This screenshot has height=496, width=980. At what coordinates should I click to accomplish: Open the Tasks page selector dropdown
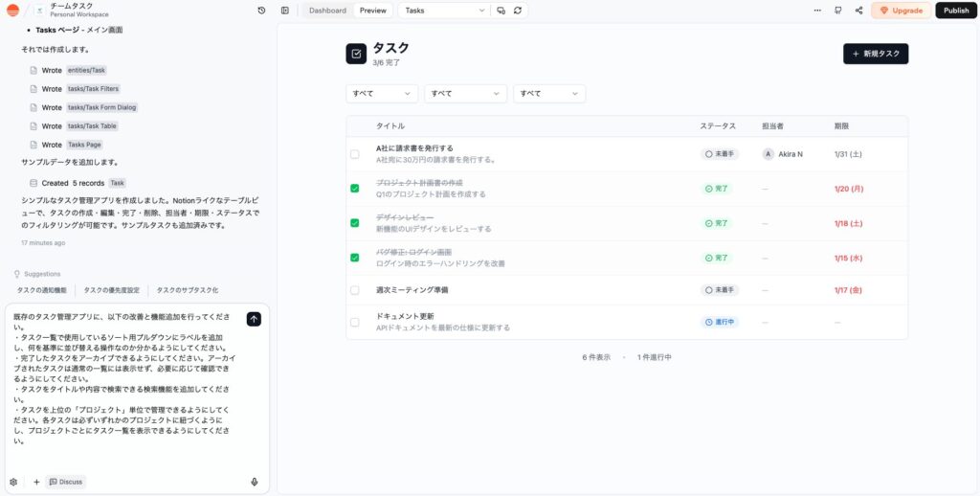443,11
